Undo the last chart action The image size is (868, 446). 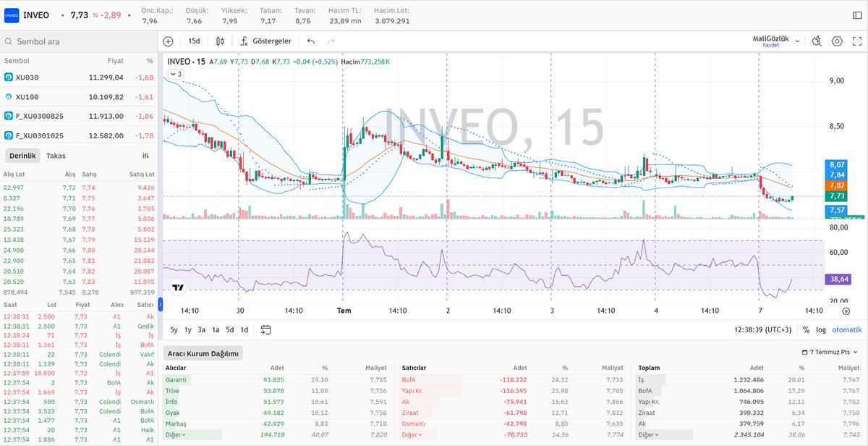tap(311, 41)
